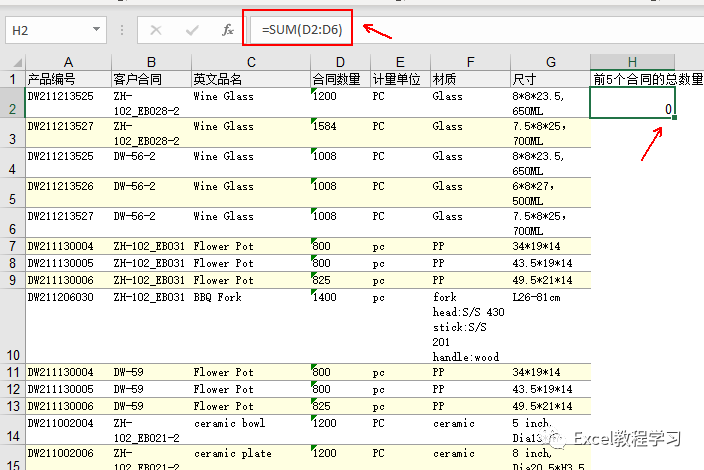Open the Name Box dropdown arrow

point(96,30)
